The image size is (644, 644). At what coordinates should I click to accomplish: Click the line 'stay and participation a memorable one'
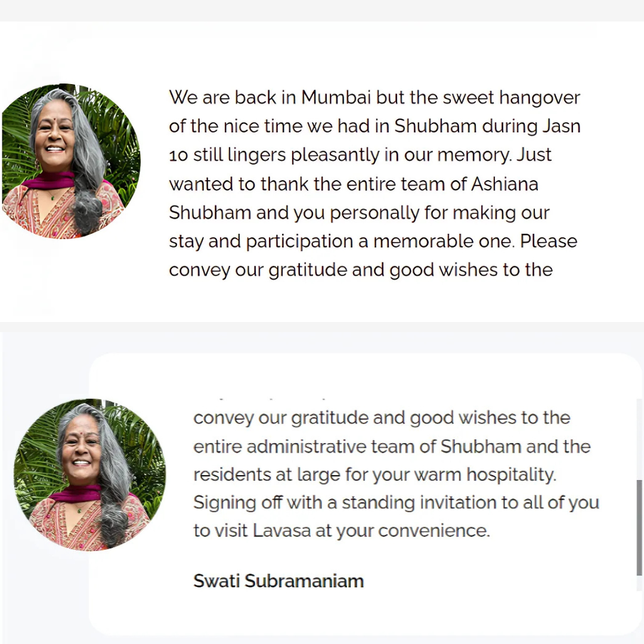click(x=373, y=242)
